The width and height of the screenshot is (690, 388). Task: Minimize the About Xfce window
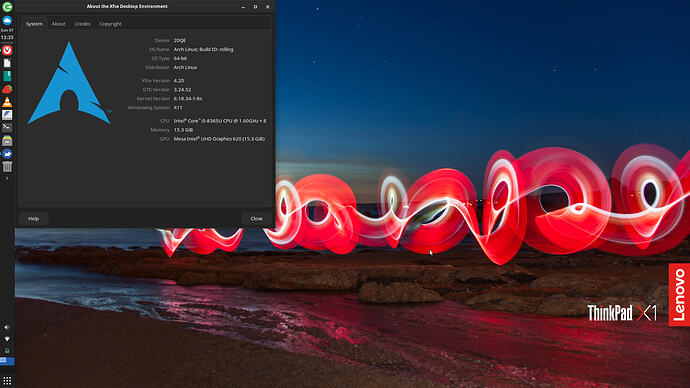pyautogui.click(x=243, y=7)
